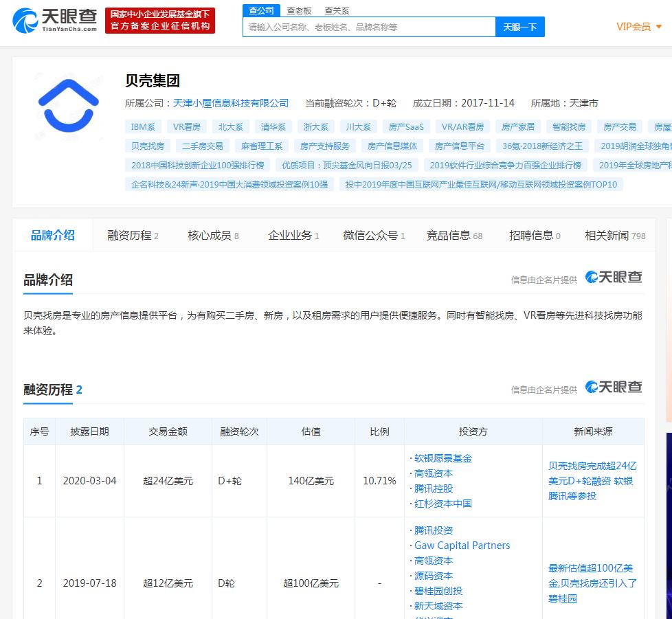
Task: Click the Beike Group blue house logo
Action: (69, 105)
